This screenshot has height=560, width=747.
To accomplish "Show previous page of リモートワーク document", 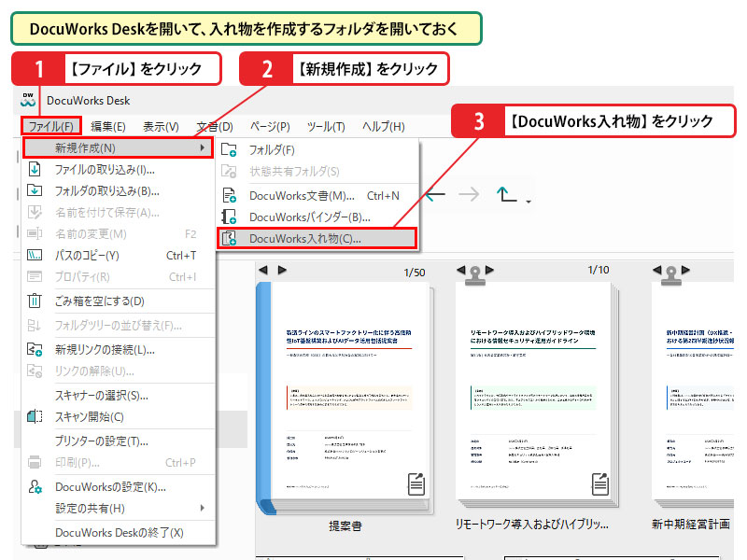I will pos(460,270).
